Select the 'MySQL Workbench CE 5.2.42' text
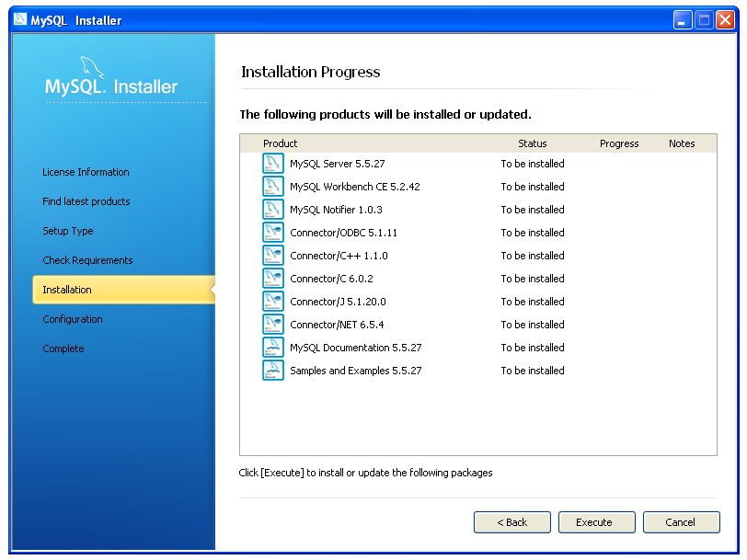747x560 pixels. [x=355, y=187]
